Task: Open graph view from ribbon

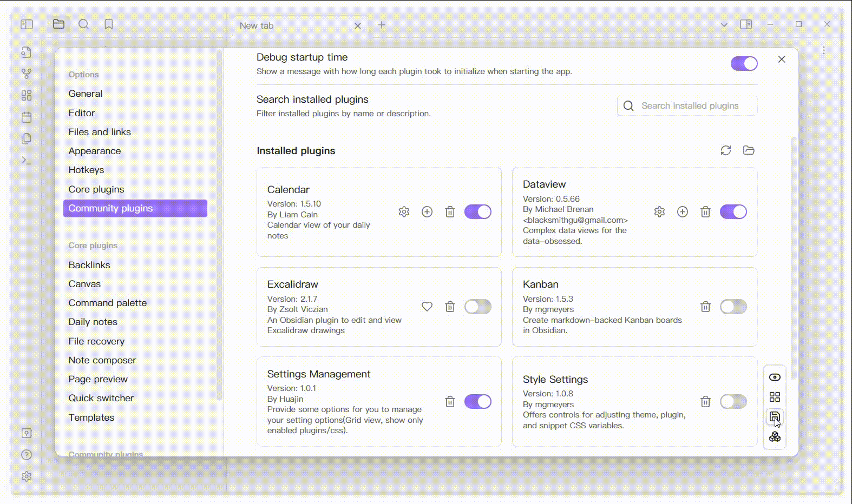Action: click(27, 74)
